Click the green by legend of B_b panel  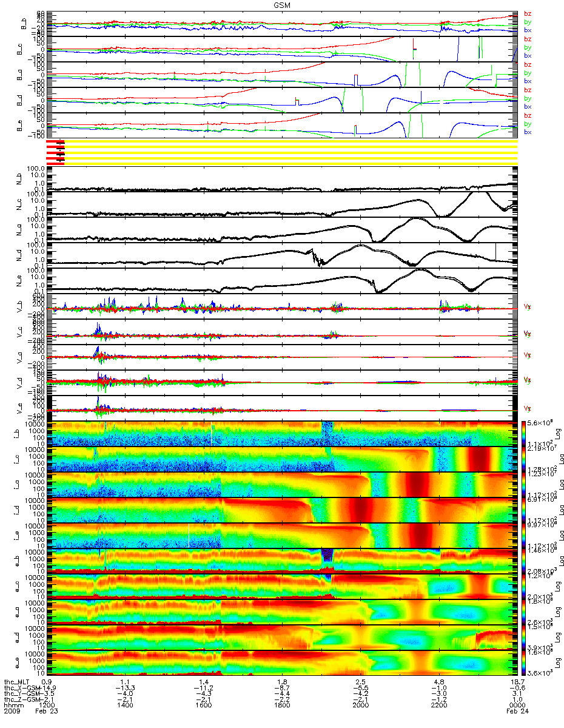(527, 22)
